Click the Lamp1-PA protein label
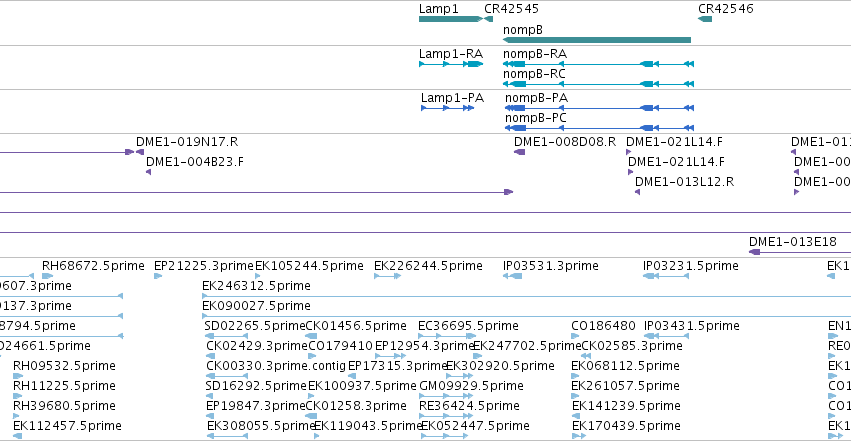Screen dimensions: 851x441 (452, 98)
